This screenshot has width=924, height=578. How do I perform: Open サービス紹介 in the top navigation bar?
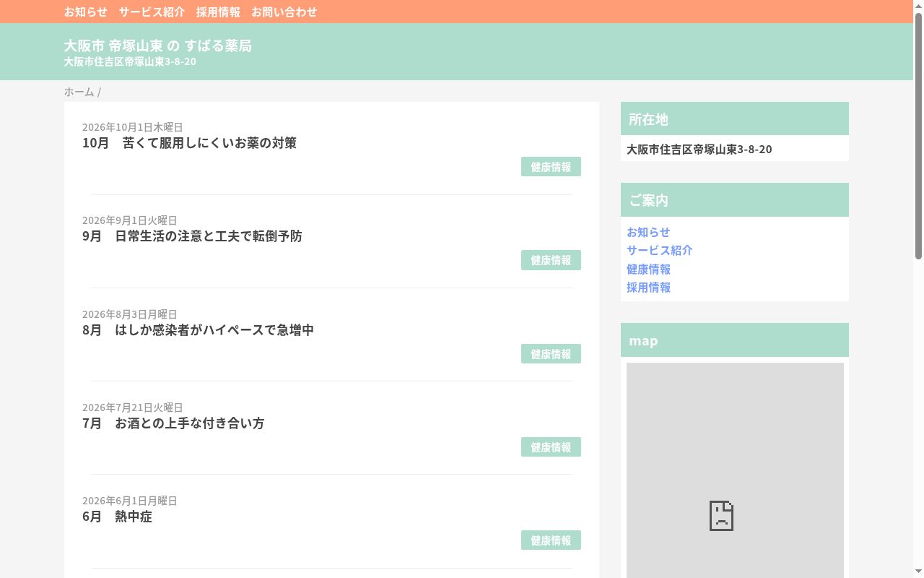[x=152, y=12]
